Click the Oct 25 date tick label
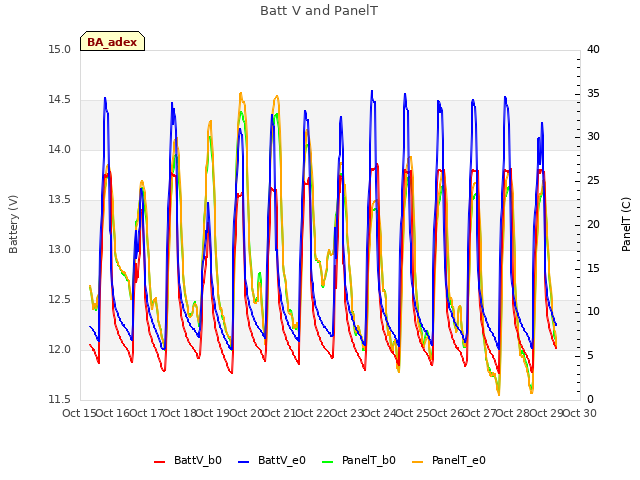640x480 pixels. (413, 414)
